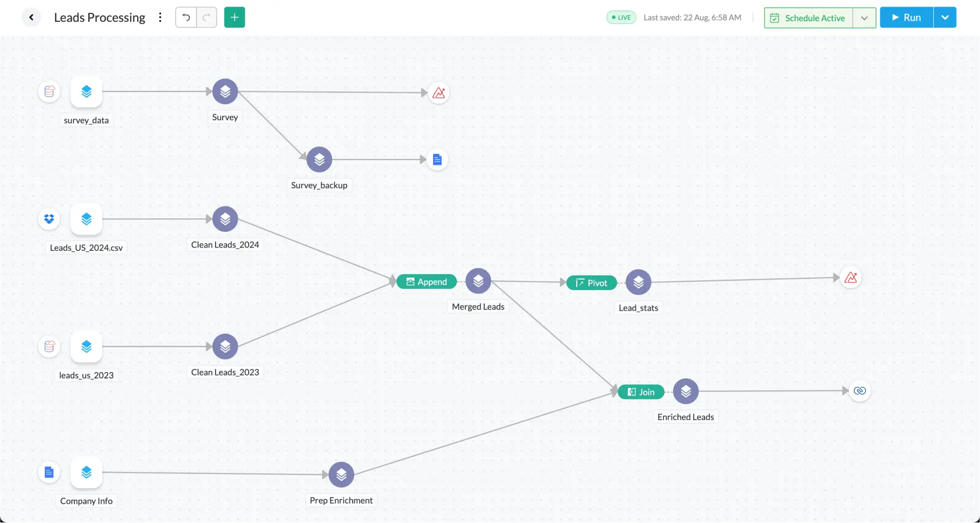Screen dimensions: 980x523
Task: Click the Merged Leads stage icon
Action: click(478, 281)
